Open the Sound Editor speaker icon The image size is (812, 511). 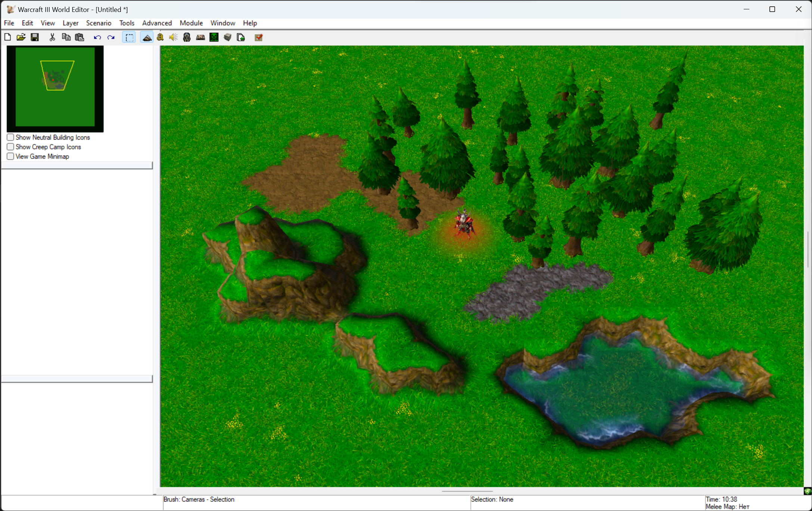pyautogui.click(x=173, y=37)
